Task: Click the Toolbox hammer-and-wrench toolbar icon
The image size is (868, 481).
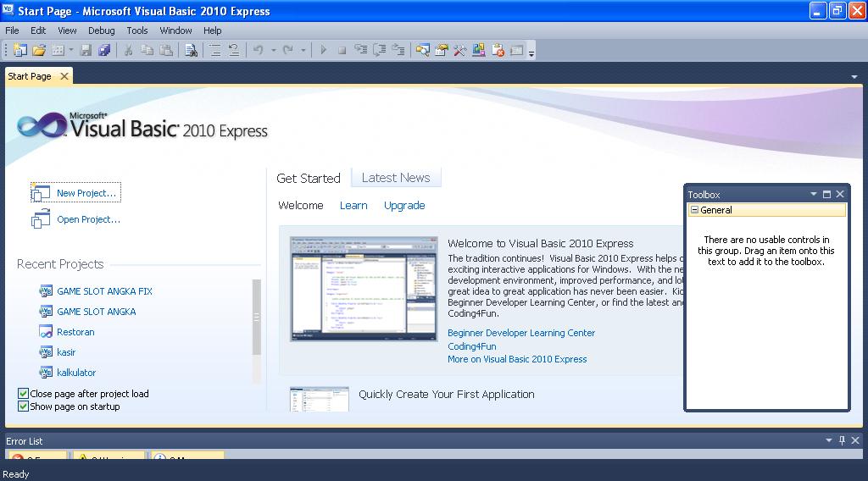Action: pos(460,50)
